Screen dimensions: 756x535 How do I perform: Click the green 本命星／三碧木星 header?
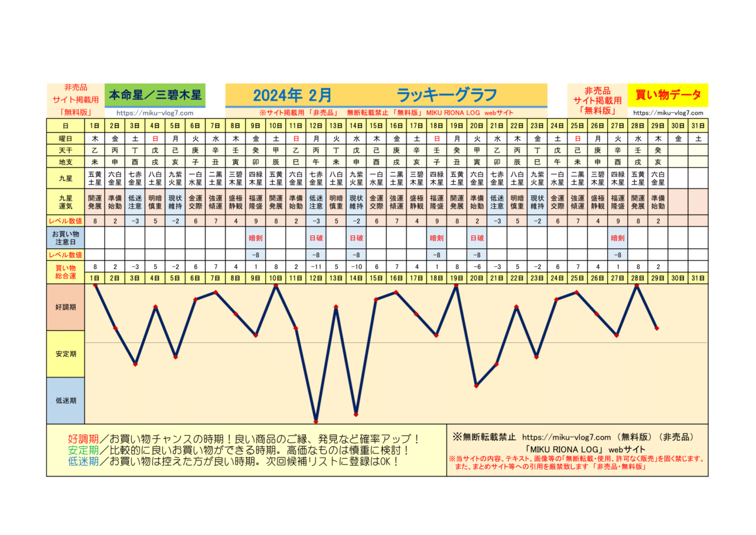(x=155, y=95)
